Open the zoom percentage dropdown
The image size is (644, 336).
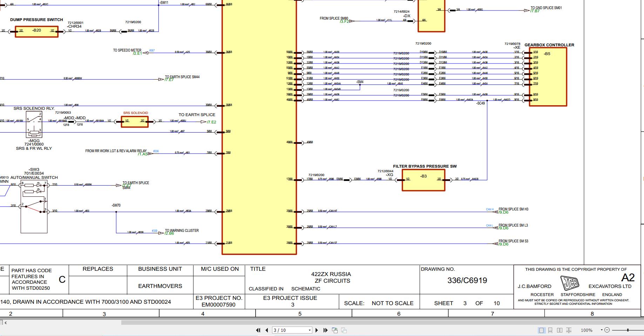pyautogui.click(x=601, y=330)
